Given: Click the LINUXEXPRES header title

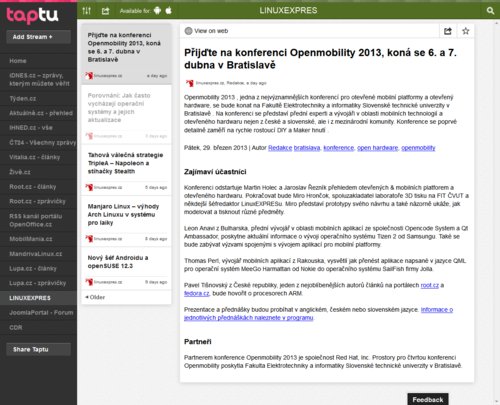Looking at the screenshot, I should [x=288, y=11].
